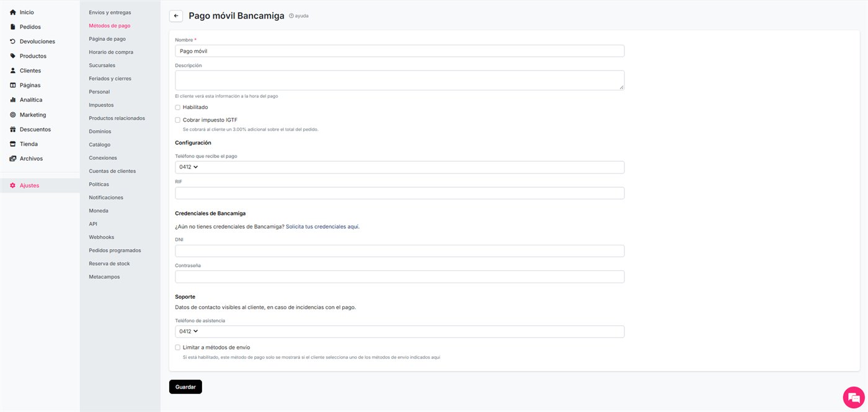
Task: Click the Ajustes gear icon
Action: (13, 185)
